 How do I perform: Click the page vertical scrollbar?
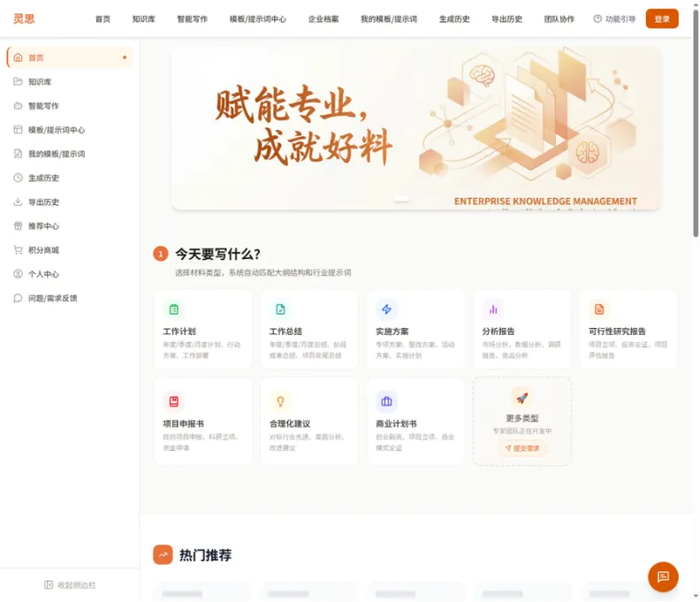pos(696,123)
